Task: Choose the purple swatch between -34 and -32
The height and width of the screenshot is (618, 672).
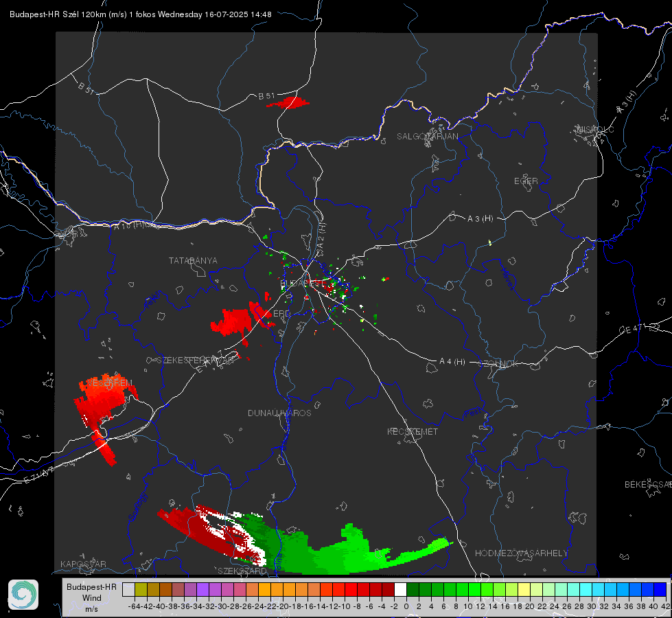Action: click(202, 589)
